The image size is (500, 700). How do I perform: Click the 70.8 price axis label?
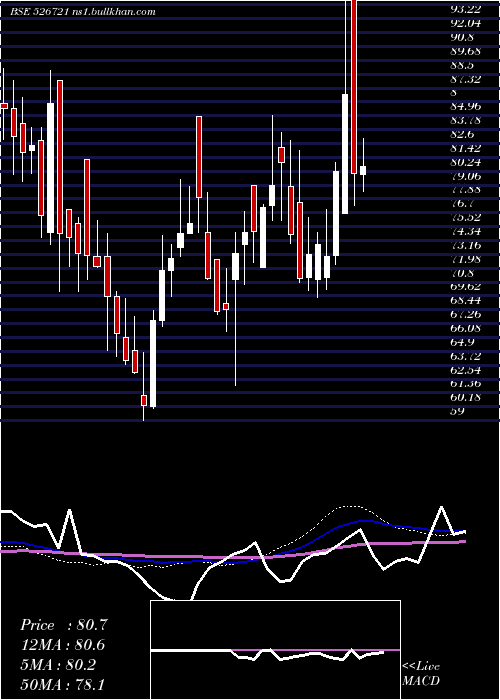pyautogui.click(x=462, y=273)
